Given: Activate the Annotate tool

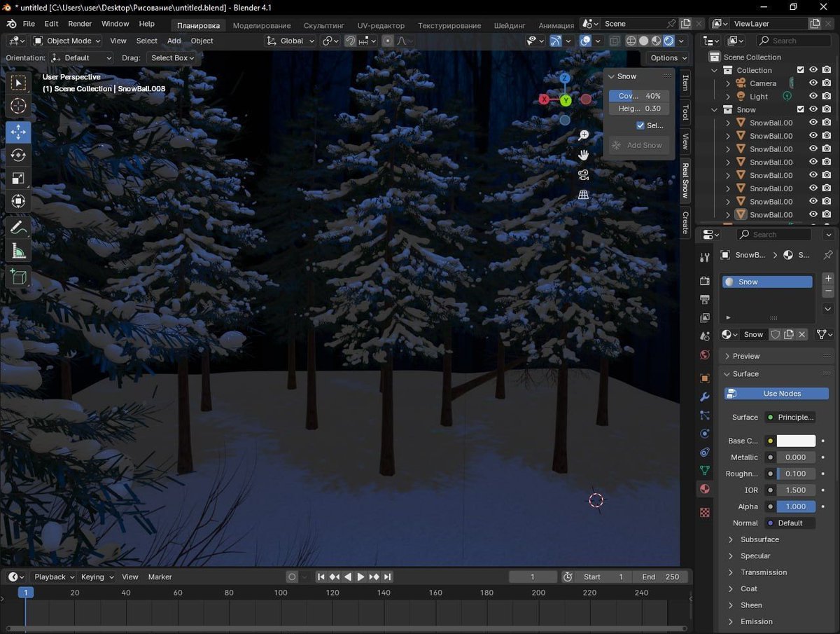Looking at the screenshot, I should point(18,227).
